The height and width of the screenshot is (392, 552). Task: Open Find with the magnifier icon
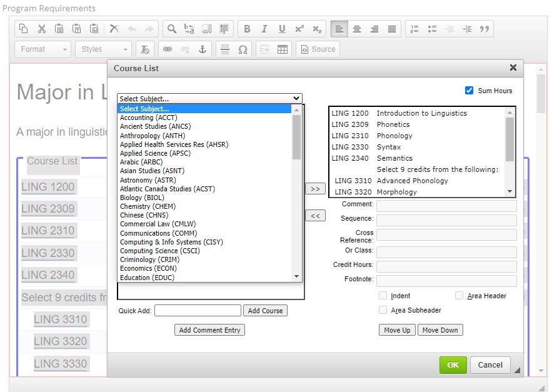pyautogui.click(x=172, y=29)
